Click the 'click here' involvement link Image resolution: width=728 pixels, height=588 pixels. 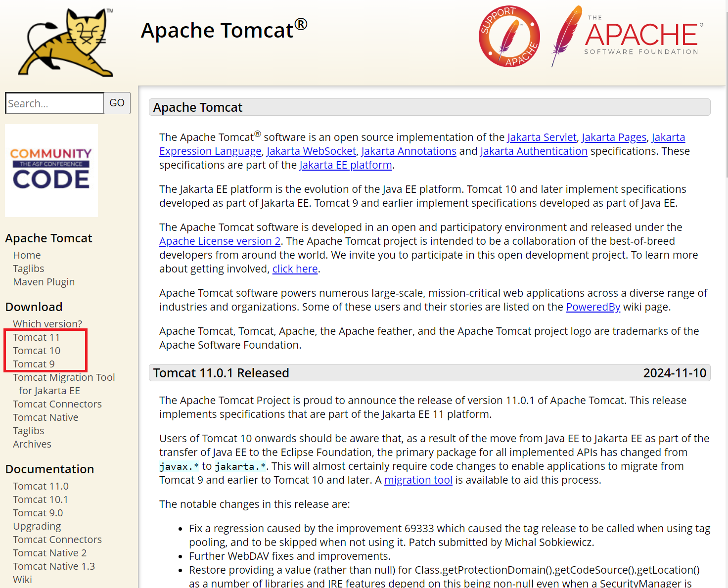[295, 269]
